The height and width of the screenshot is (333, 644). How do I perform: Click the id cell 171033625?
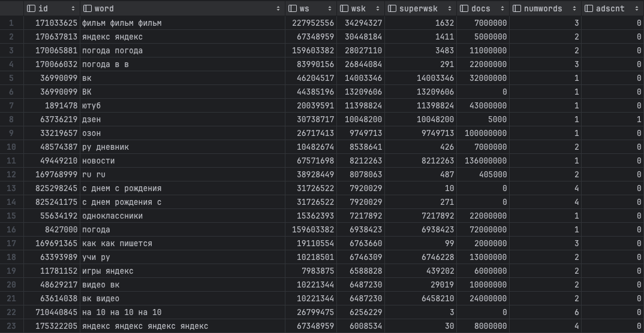52,23
